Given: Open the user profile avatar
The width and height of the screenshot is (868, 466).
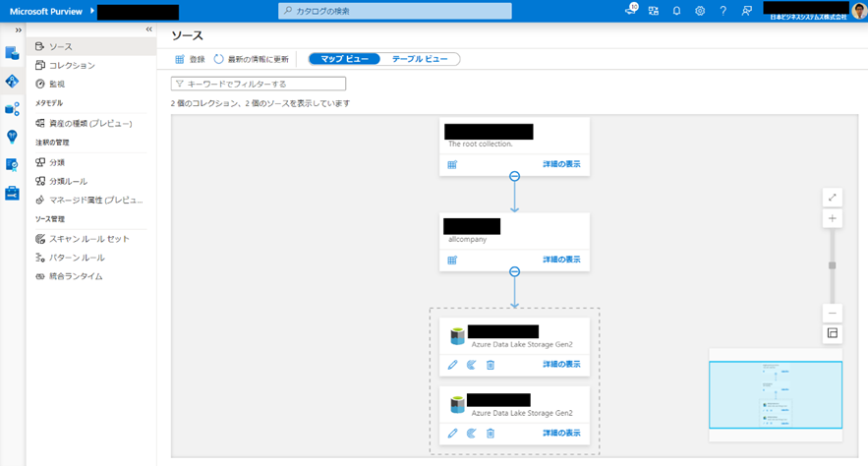Looking at the screenshot, I should coord(858,11).
